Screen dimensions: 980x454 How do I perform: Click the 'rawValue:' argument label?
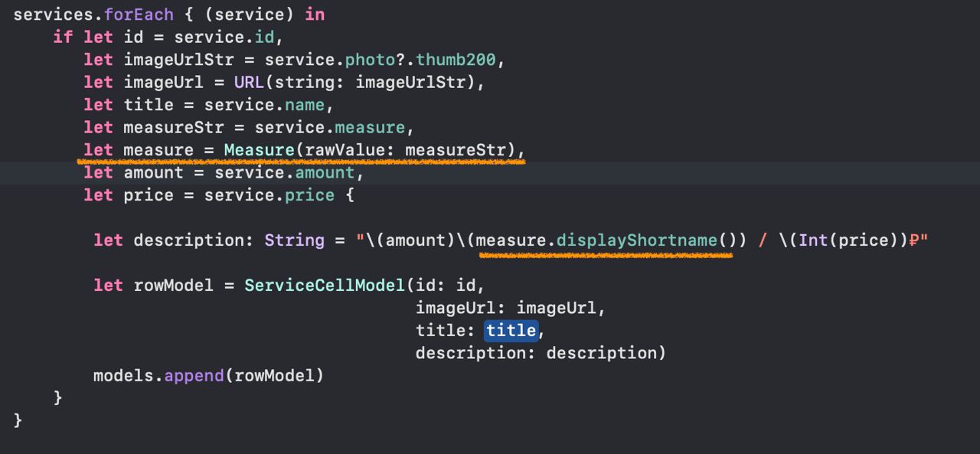pyautogui.click(x=350, y=149)
